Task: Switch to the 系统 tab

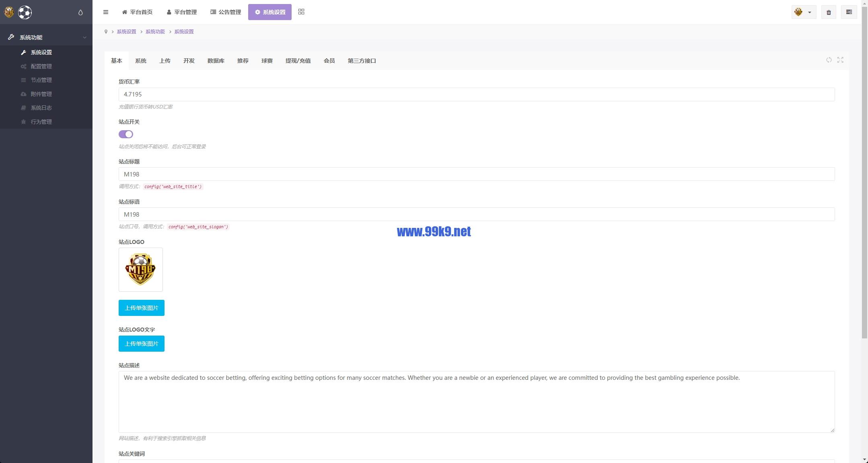Action: 141,61
